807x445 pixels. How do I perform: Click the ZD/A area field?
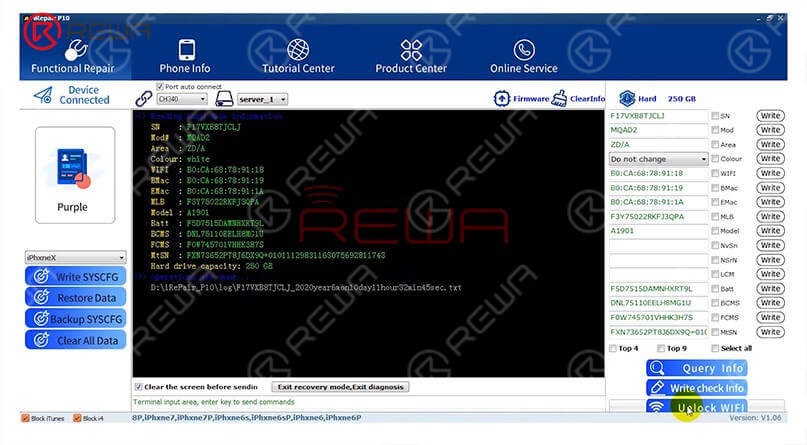[658, 145]
